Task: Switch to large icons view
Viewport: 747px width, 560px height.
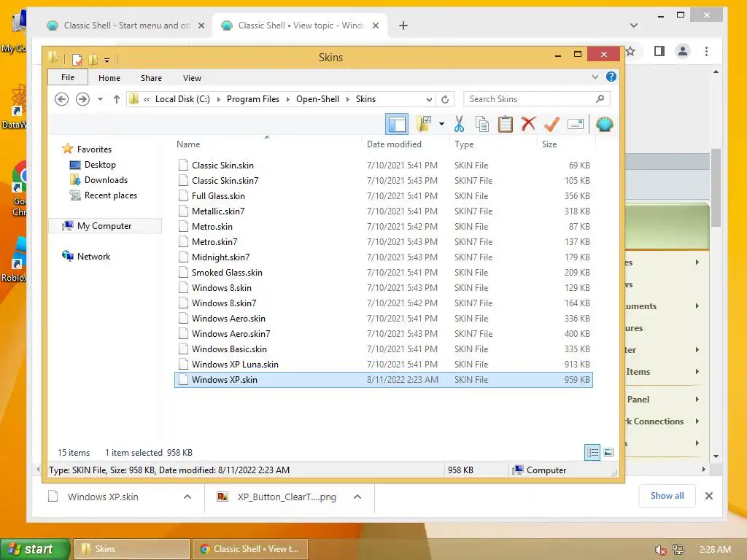Action: pyautogui.click(x=608, y=452)
